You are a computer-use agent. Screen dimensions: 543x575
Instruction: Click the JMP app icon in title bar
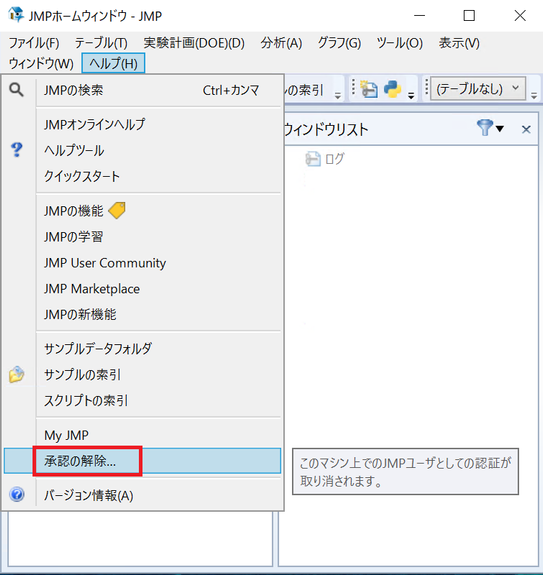[x=16, y=15]
